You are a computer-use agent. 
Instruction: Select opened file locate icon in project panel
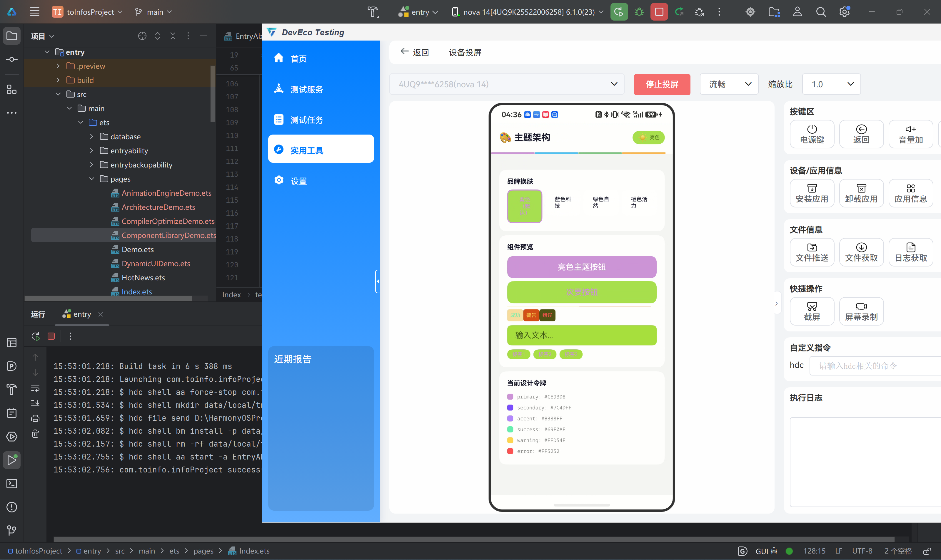pyautogui.click(x=142, y=36)
